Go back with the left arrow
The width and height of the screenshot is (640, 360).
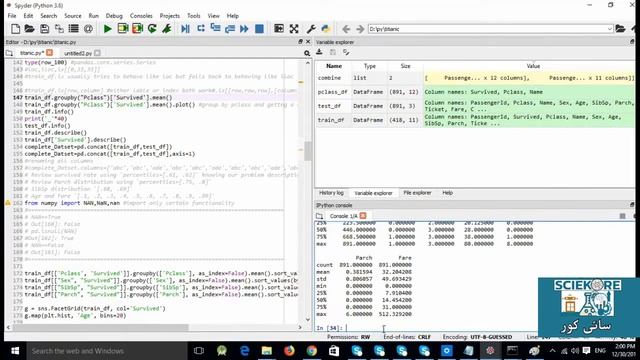[346, 29]
